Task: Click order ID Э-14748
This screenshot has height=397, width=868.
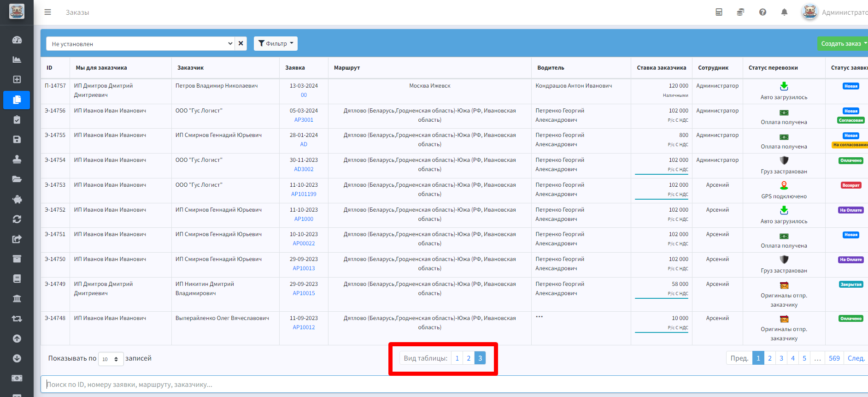Action: (55, 318)
